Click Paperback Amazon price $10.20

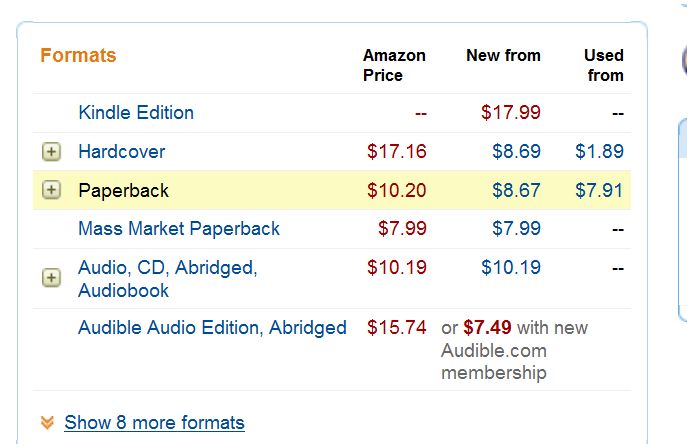coord(397,191)
